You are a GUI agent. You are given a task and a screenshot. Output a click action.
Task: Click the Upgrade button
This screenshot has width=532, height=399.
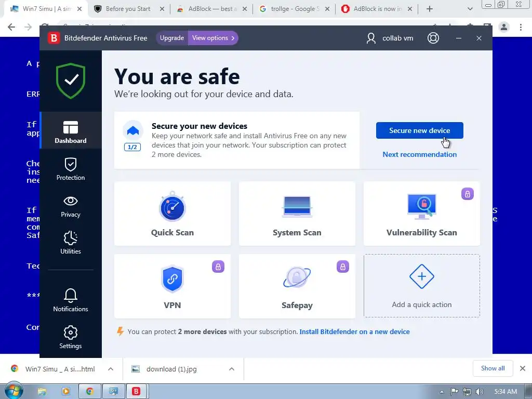(171, 38)
